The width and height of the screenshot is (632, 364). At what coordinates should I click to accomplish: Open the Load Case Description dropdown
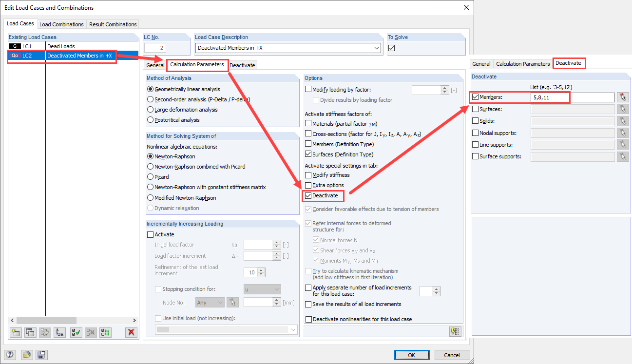click(x=376, y=48)
